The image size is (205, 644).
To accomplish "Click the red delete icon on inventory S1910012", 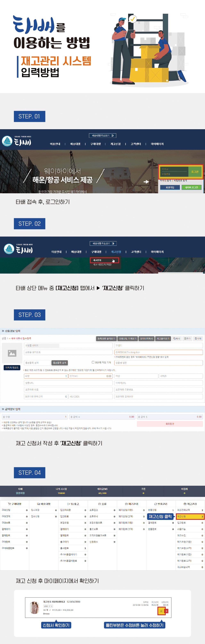I will (166, 611).
